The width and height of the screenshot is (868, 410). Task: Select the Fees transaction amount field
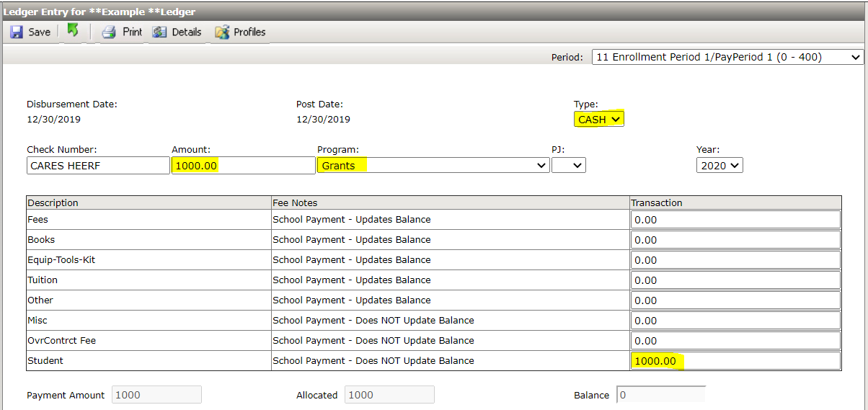click(x=735, y=220)
